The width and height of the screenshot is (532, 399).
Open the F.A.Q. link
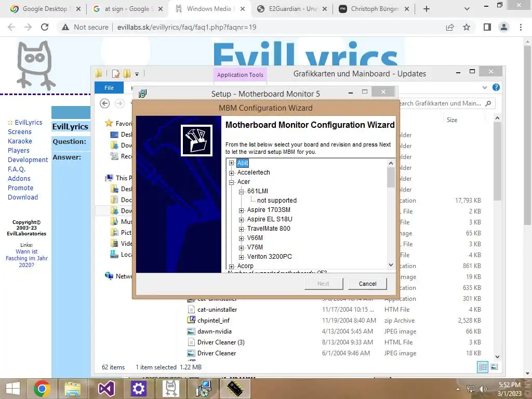tap(17, 169)
